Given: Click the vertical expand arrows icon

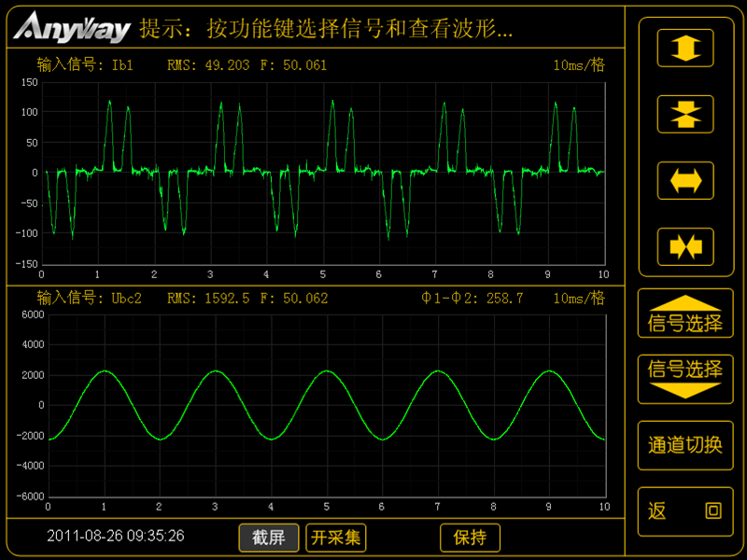Looking at the screenshot, I should click(x=684, y=48).
